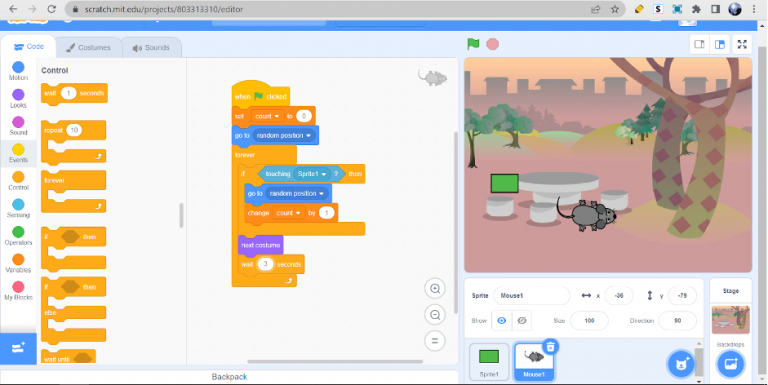Switch to small stage layout
The height and width of the screenshot is (385, 768).
pos(699,44)
